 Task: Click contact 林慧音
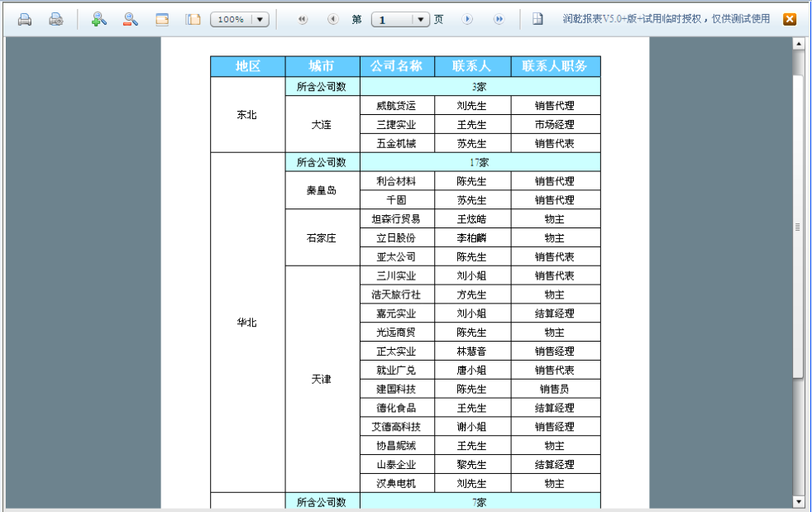click(x=472, y=352)
